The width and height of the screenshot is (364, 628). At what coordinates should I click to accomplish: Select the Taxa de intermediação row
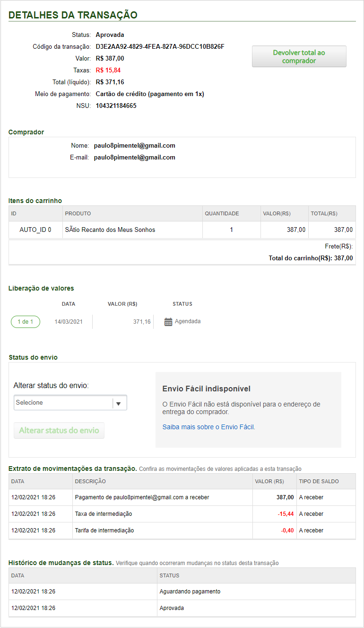pos(104,514)
